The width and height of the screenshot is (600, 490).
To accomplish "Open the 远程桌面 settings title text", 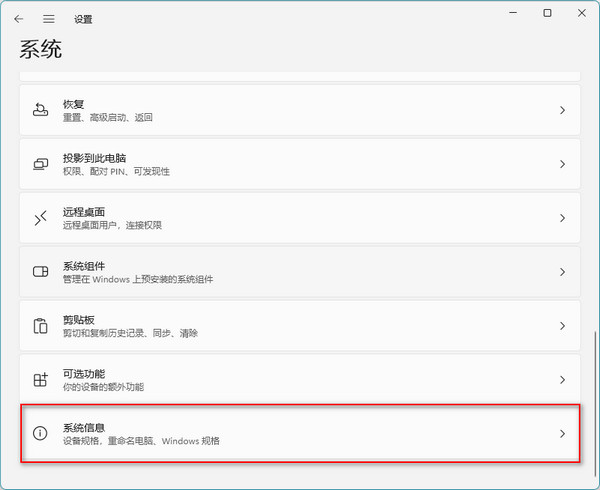I will [84, 212].
